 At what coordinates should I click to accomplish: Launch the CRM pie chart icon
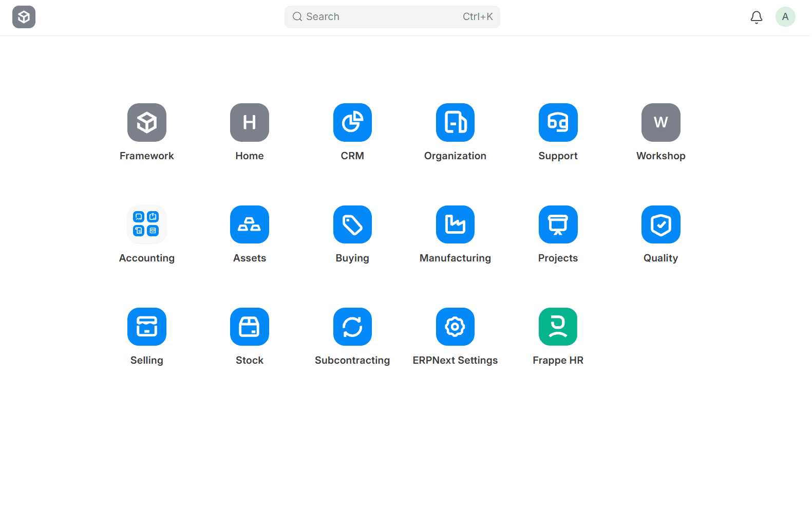352,122
